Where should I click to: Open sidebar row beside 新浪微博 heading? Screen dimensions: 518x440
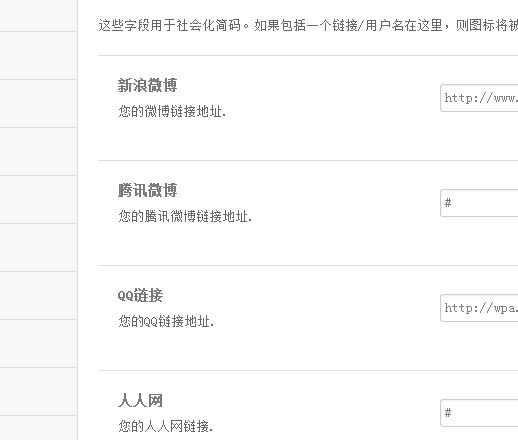(x=38, y=103)
